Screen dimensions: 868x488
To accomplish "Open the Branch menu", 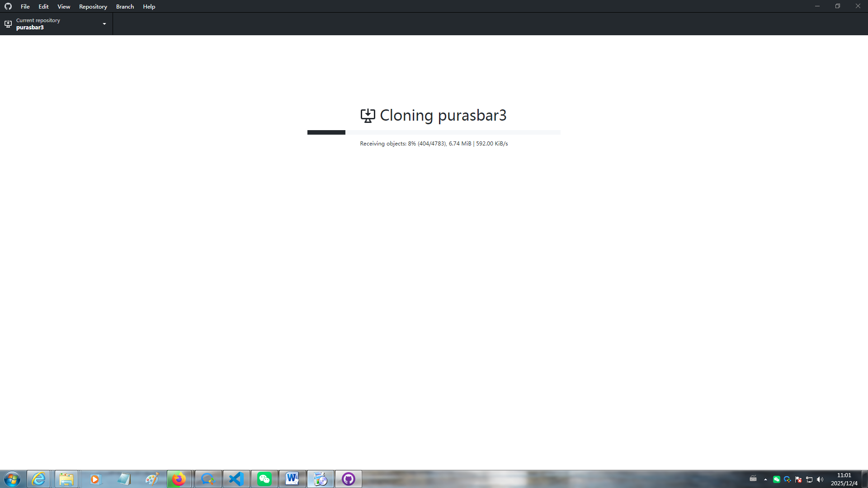I will point(125,6).
